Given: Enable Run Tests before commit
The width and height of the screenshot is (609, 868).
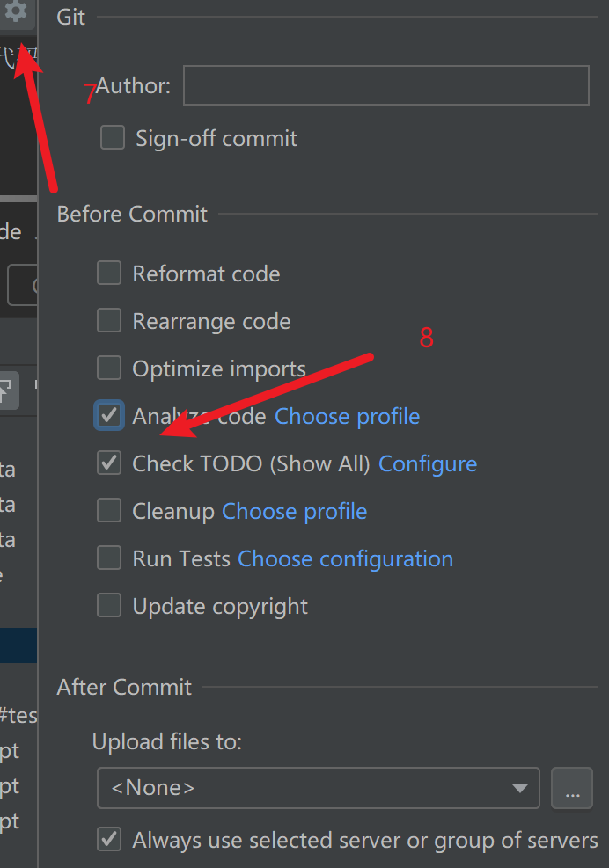Looking at the screenshot, I should [109, 558].
